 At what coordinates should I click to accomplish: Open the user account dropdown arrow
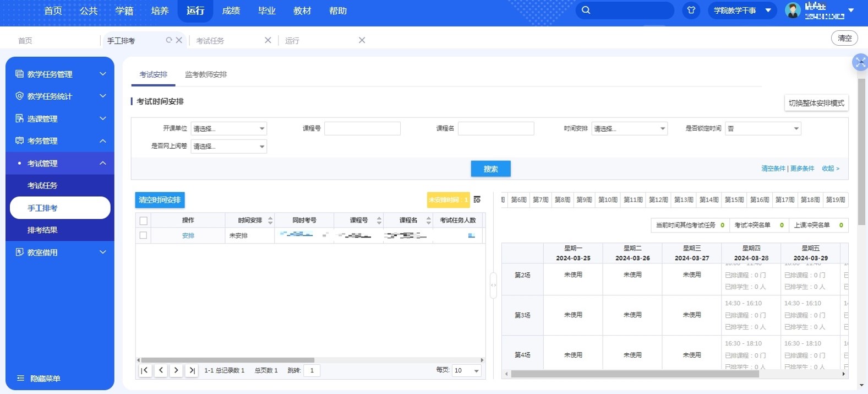[851, 10]
